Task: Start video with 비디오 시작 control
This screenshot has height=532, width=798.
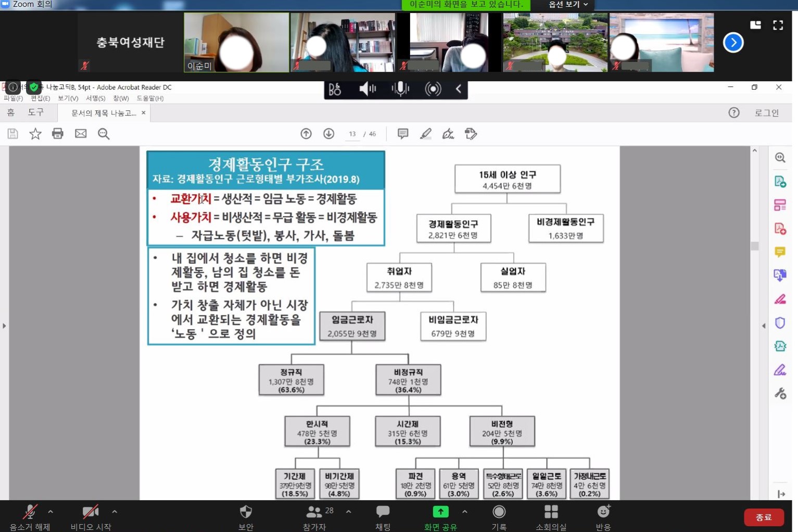Action: point(90,516)
